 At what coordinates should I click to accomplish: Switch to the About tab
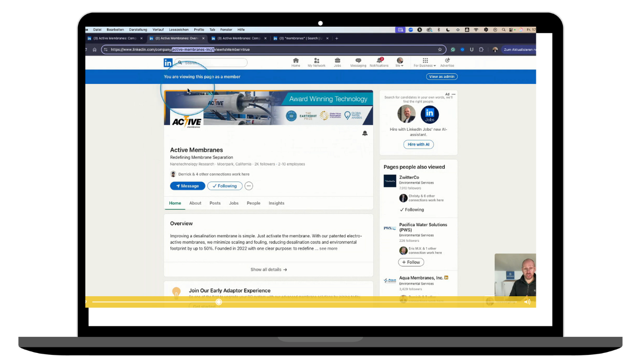(x=195, y=203)
